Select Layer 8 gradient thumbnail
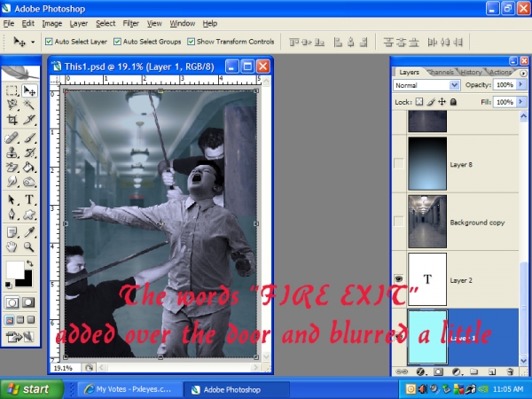Screen dimensions: 532x399 pos(427,163)
